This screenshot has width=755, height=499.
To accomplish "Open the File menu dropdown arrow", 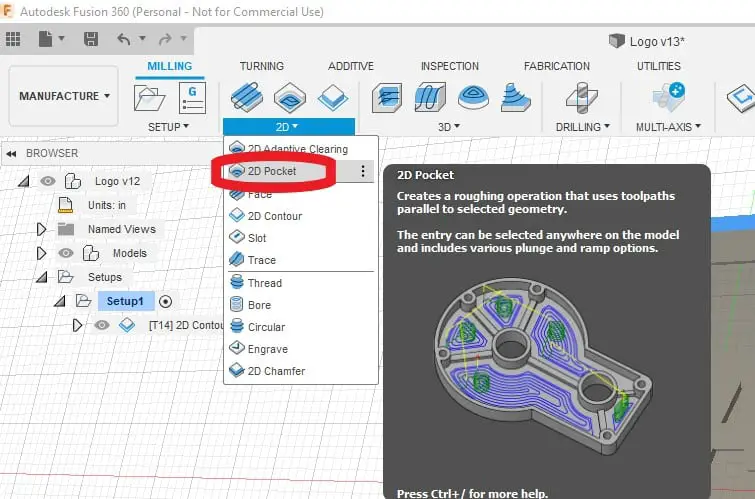I will [x=61, y=38].
